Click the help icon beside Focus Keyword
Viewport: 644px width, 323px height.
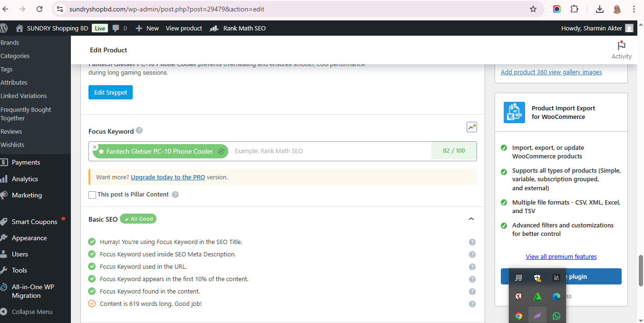[x=139, y=130]
